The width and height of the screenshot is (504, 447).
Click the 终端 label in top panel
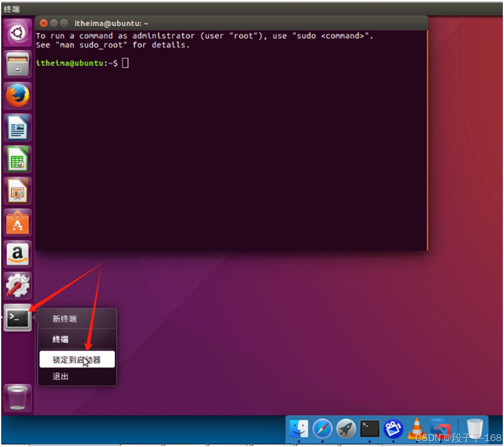tap(12, 9)
